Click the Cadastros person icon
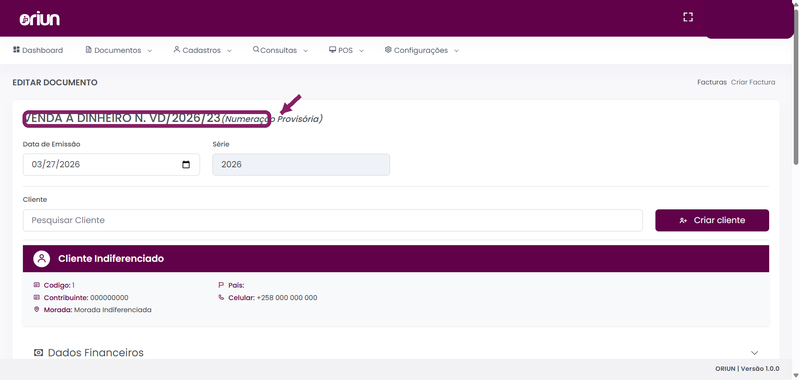 [x=177, y=49]
